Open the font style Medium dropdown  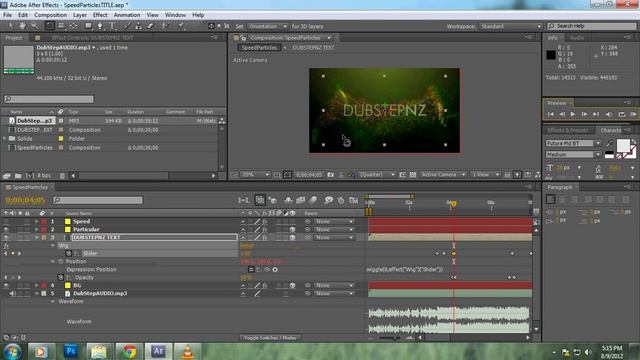(x=598, y=154)
